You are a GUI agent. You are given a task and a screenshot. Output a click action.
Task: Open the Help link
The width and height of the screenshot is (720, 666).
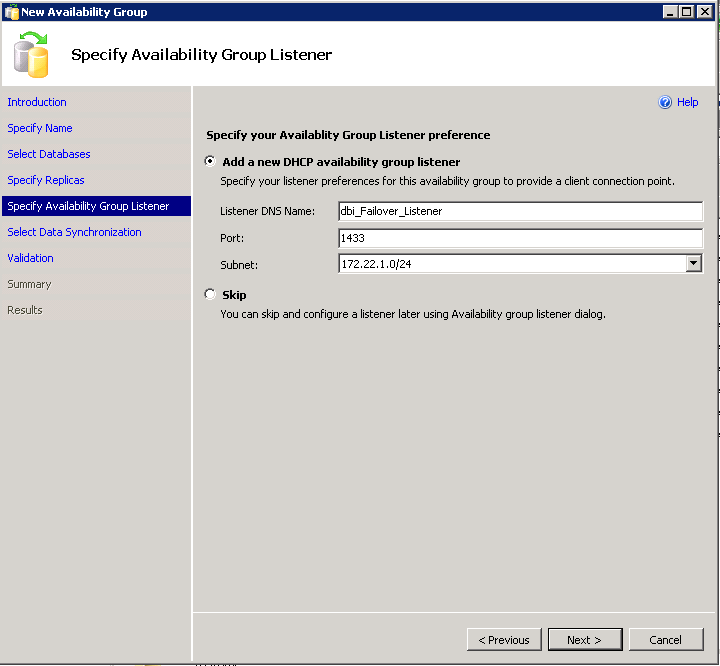coord(687,102)
